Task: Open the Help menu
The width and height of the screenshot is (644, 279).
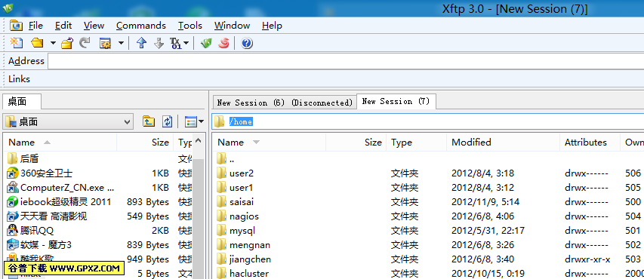Action: (272, 26)
